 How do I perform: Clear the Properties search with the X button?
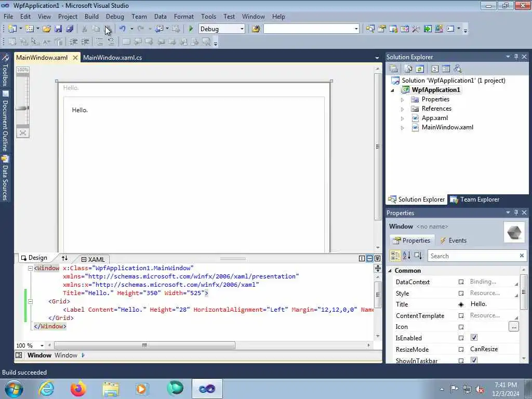522,256
